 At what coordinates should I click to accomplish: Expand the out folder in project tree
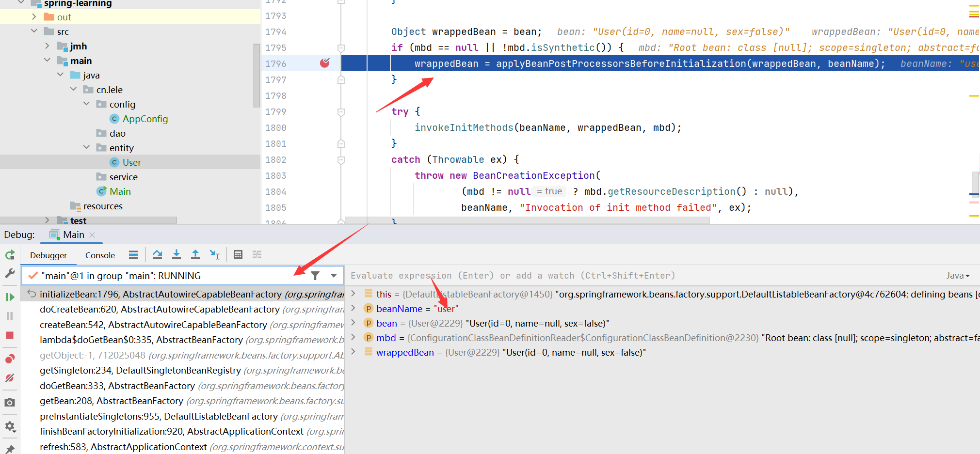(x=33, y=16)
